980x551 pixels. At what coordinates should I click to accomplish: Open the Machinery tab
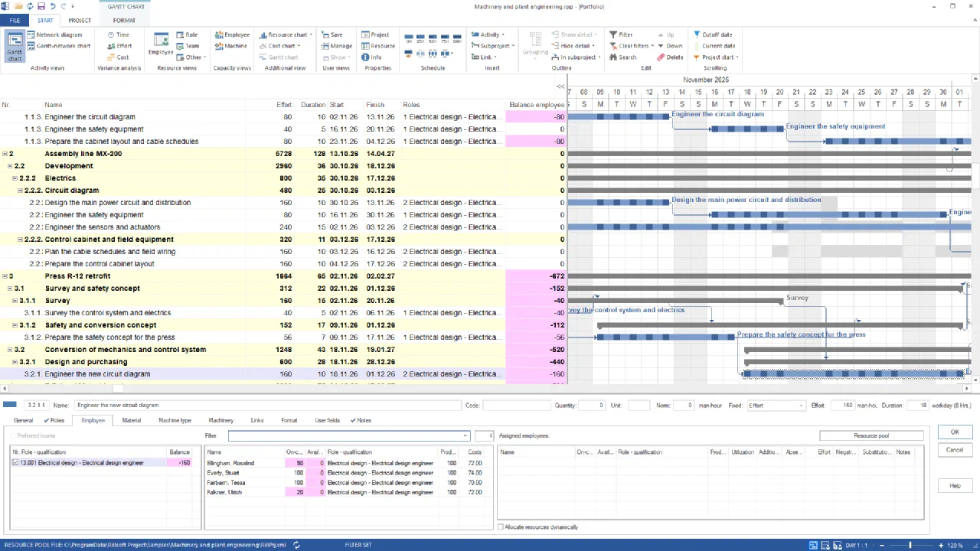(x=220, y=420)
